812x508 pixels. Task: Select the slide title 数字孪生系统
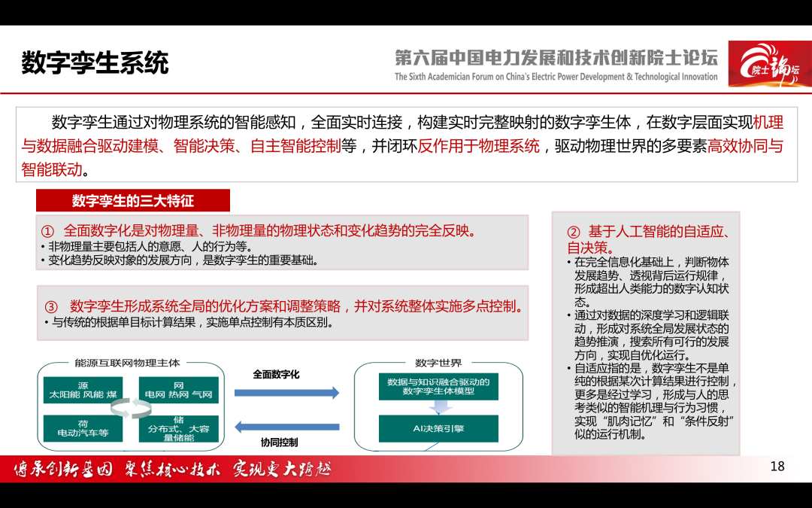[95, 63]
